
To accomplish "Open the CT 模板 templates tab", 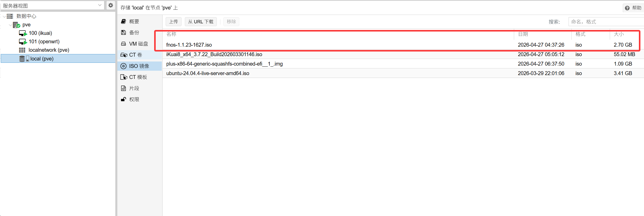I will tap(138, 77).
